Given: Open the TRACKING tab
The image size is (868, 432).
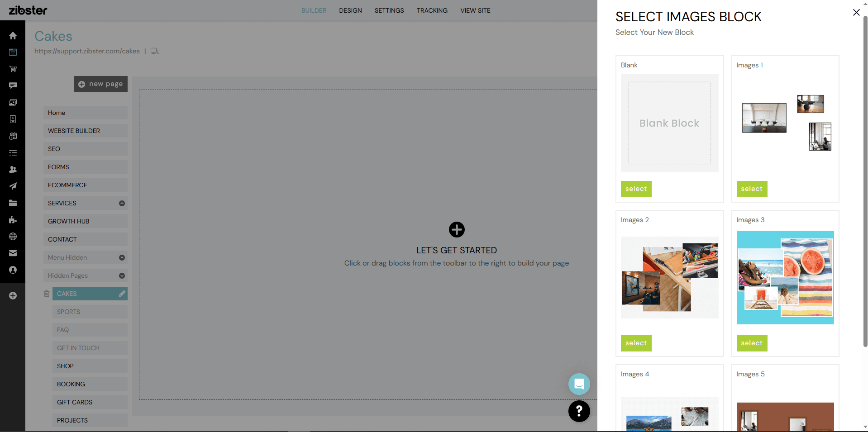Looking at the screenshot, I should click(432, 10).
